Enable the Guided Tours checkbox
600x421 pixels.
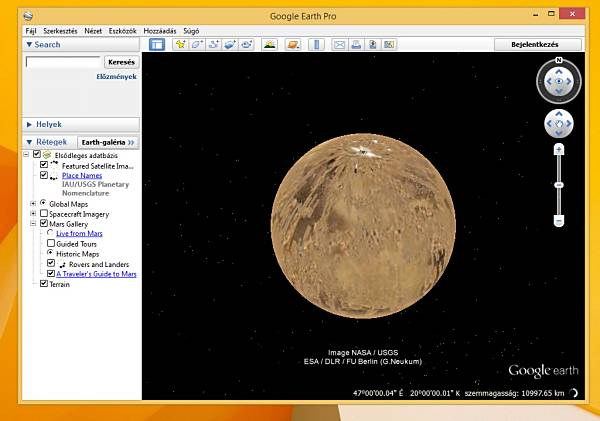[51, 243]
